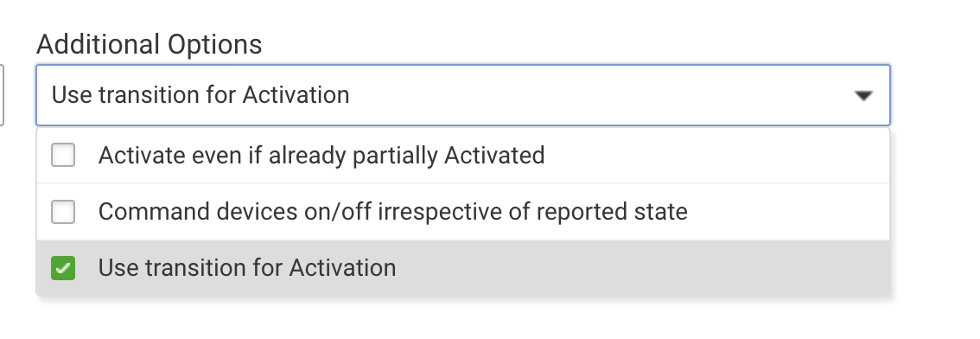
Task: Click the dropdown arrow in Additional Options
Action: point(863,96)
